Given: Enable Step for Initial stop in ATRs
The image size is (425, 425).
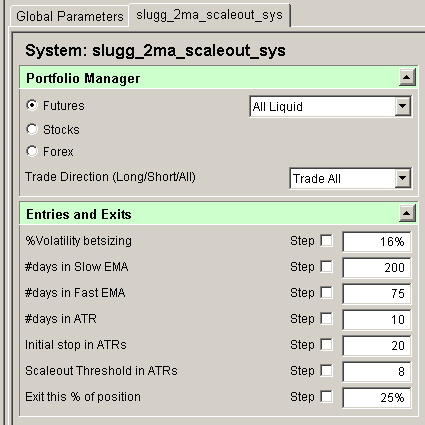Looking at the screenshot, I should pyautogui.click(x=326, y=345).
